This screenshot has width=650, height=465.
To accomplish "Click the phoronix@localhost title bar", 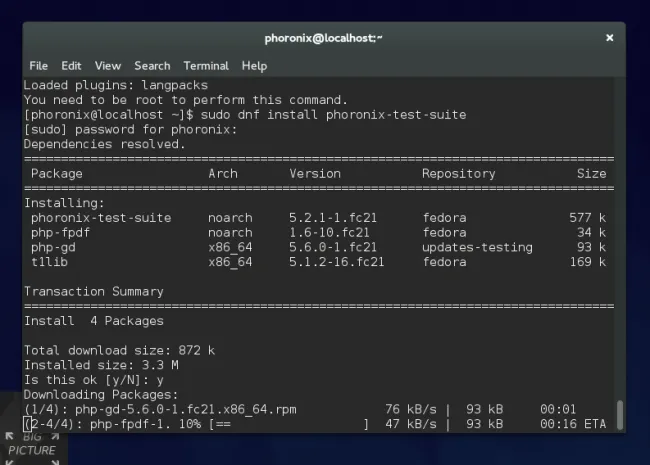I will point(323,38).
